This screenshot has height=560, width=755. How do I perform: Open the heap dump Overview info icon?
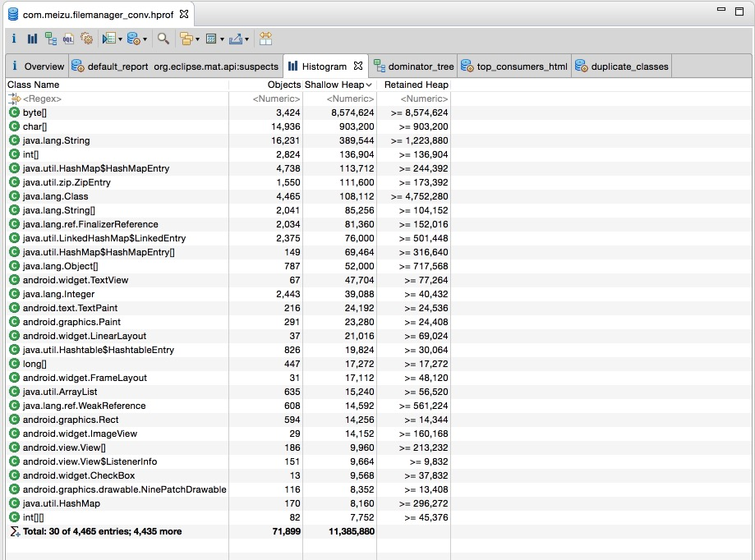[14, 39]
